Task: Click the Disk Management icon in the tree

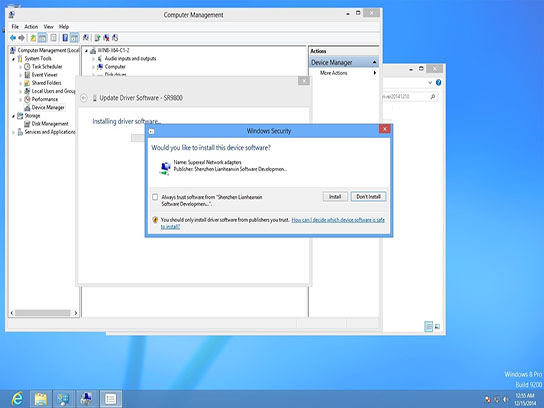Action: pos(27,124)
